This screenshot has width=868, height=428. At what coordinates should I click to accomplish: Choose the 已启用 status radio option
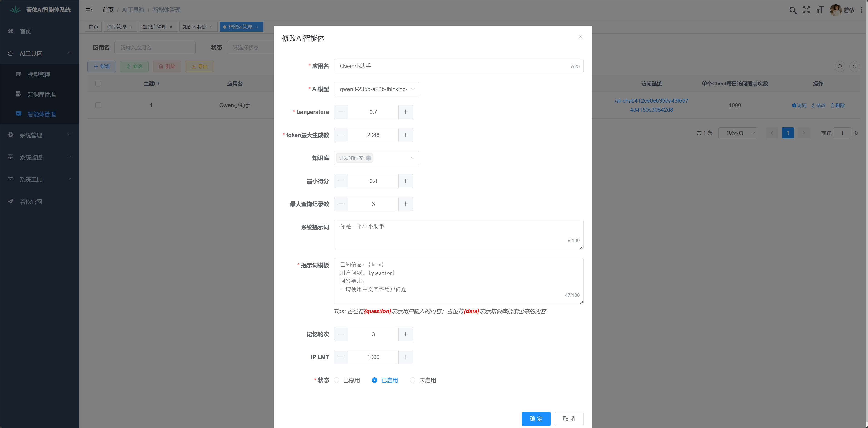374,380
